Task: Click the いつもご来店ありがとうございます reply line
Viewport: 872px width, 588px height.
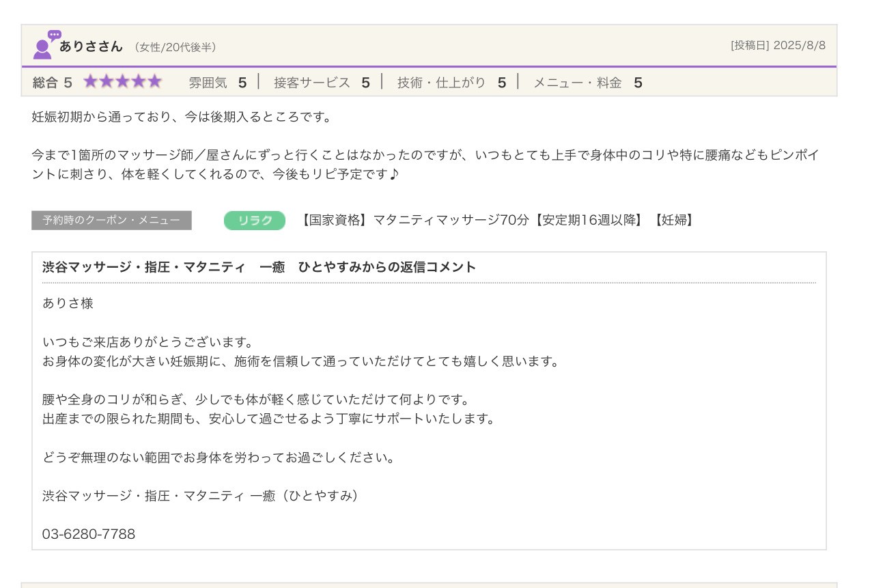Action: [x=147, y=341]
